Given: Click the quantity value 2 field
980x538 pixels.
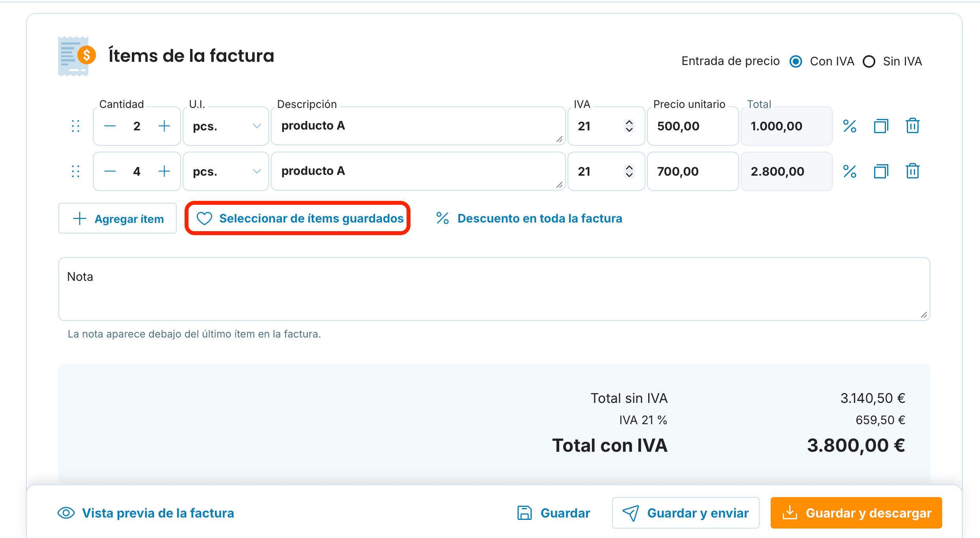Looking at the screenshot, I should (x=137, y=126).
